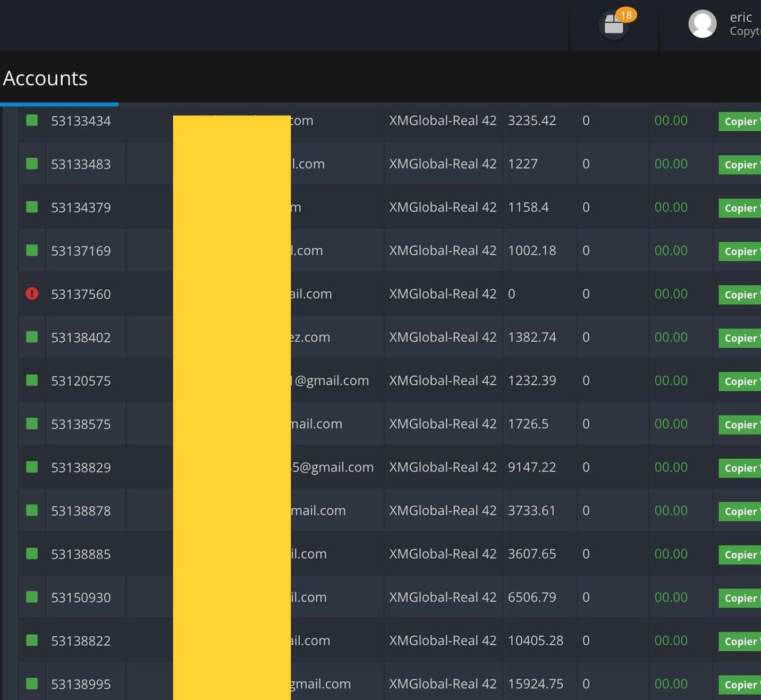Click Copier button for account 53138885
This screenshot has width=761, height=700.
pos(740,554)
